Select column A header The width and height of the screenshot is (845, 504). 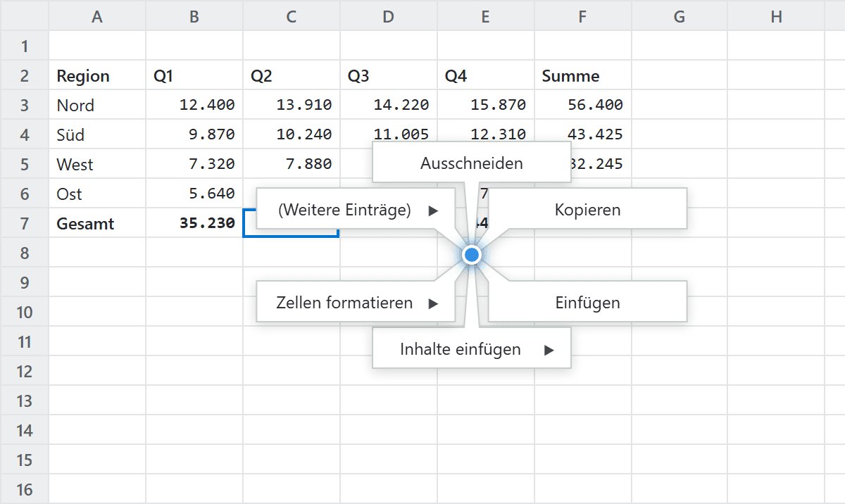[97, 17]
